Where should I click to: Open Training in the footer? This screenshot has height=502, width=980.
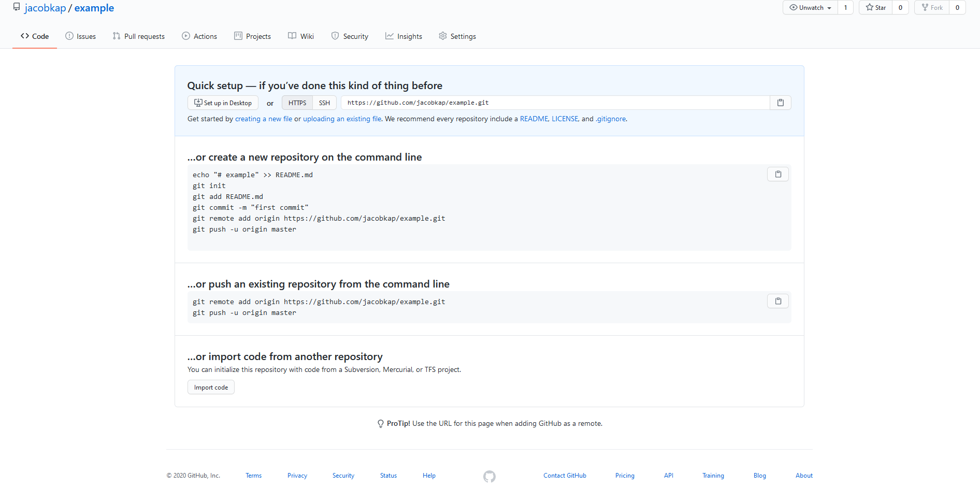(x=713, y=476)
